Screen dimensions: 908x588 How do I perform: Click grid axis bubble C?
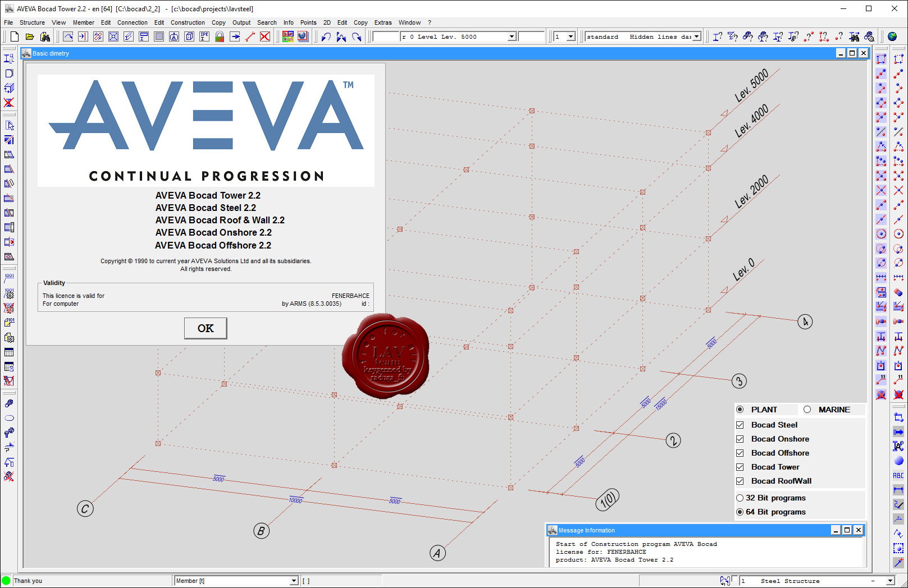click(x=85, y=509)
